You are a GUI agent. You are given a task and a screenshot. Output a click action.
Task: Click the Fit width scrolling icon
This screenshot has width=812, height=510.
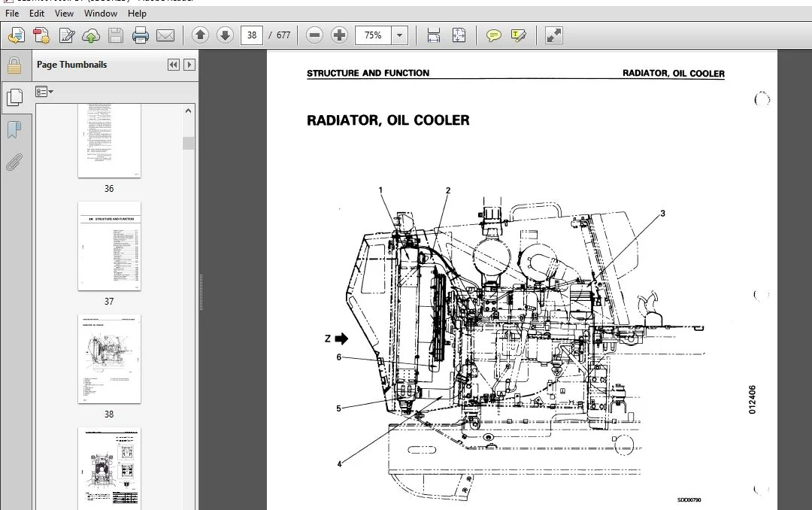click(x=434, y=35)
